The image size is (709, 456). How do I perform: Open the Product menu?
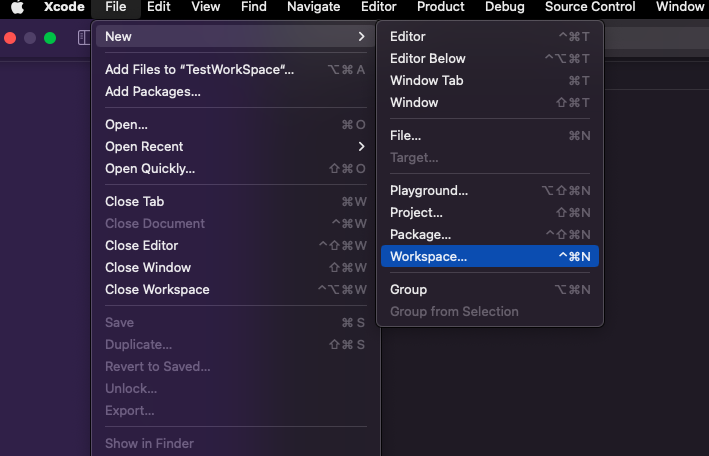[x=441, y=7]
